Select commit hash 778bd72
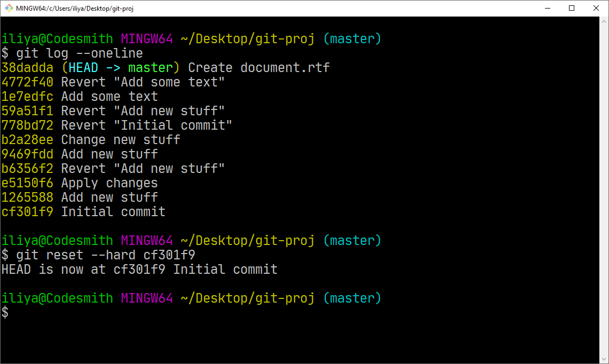Screen dimensions: 609x364 click(27, 125)
